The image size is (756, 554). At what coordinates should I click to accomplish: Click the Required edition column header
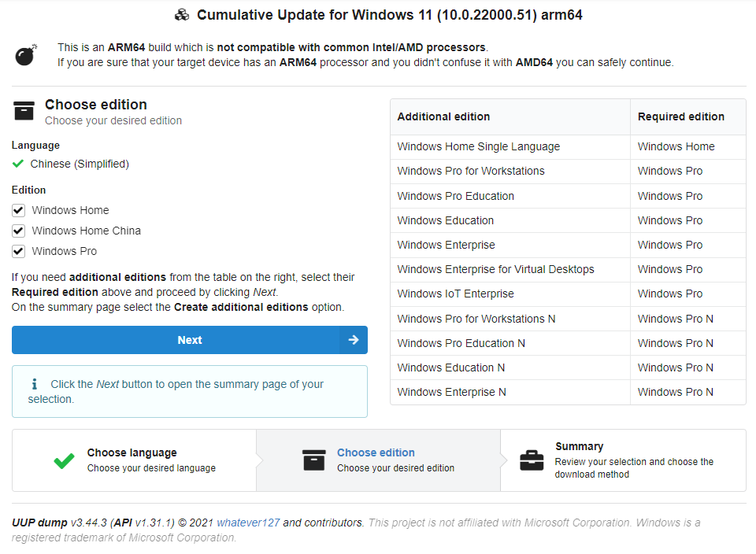pyautogui.click(x=680, y=116)
